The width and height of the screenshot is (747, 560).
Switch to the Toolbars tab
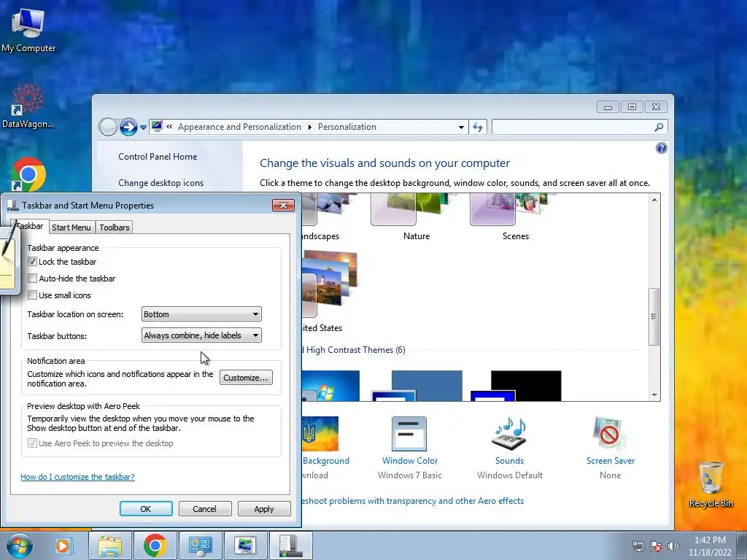[115, 227]
